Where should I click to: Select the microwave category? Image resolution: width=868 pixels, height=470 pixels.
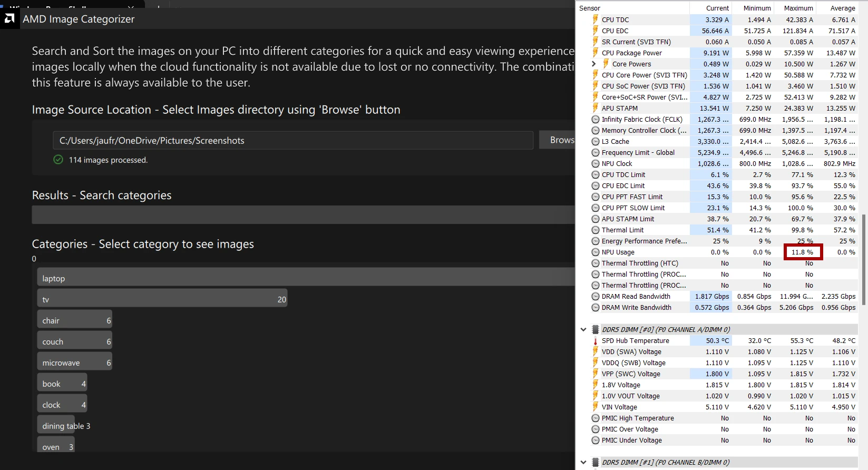74,362
